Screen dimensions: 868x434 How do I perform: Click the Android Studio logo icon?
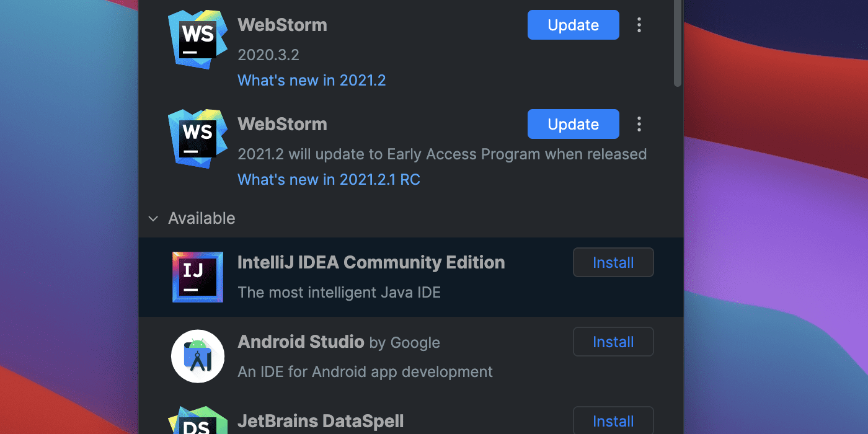(198, 356)
